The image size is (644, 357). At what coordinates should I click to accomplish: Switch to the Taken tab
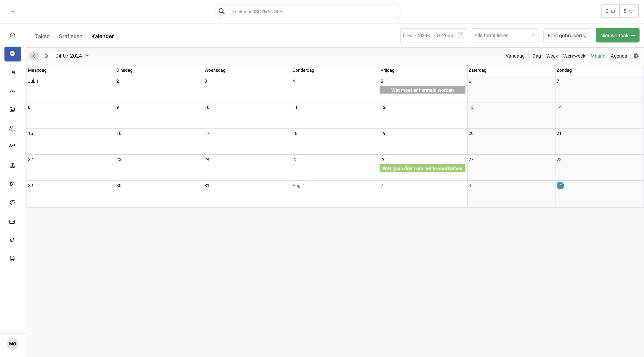pos(42,36)
